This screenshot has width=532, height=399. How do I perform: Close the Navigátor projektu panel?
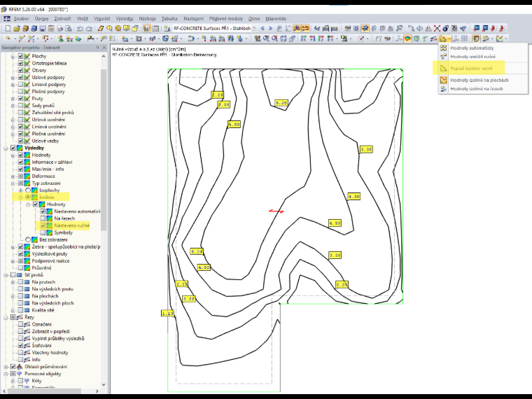(104, 48)
